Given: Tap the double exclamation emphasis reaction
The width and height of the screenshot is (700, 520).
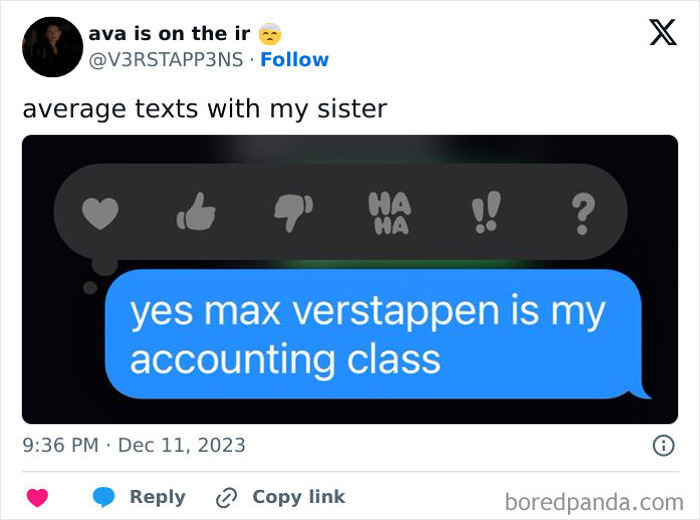Looking at the screenshot, I should (x=486, y=212).
